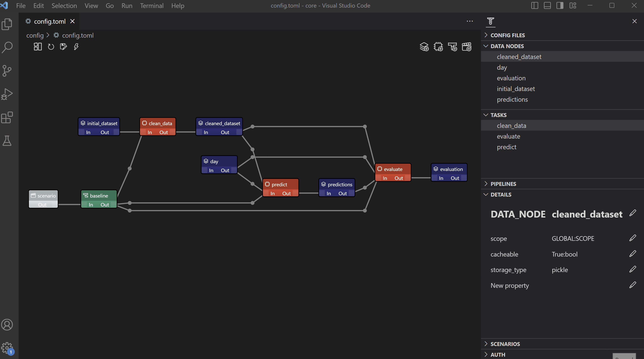Toggle the bottom panel layout icon
The width and height of the screenshot is (644, 359).
click(547, 5)
